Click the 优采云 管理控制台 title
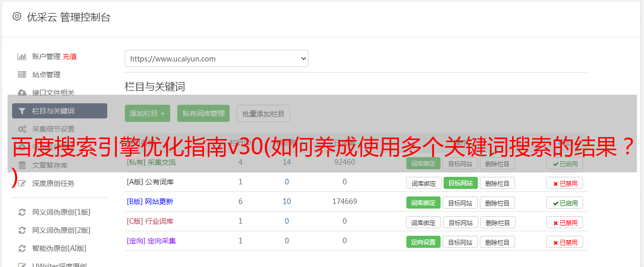The width and height of the screenshot is (644, 267). click(68, 17)
